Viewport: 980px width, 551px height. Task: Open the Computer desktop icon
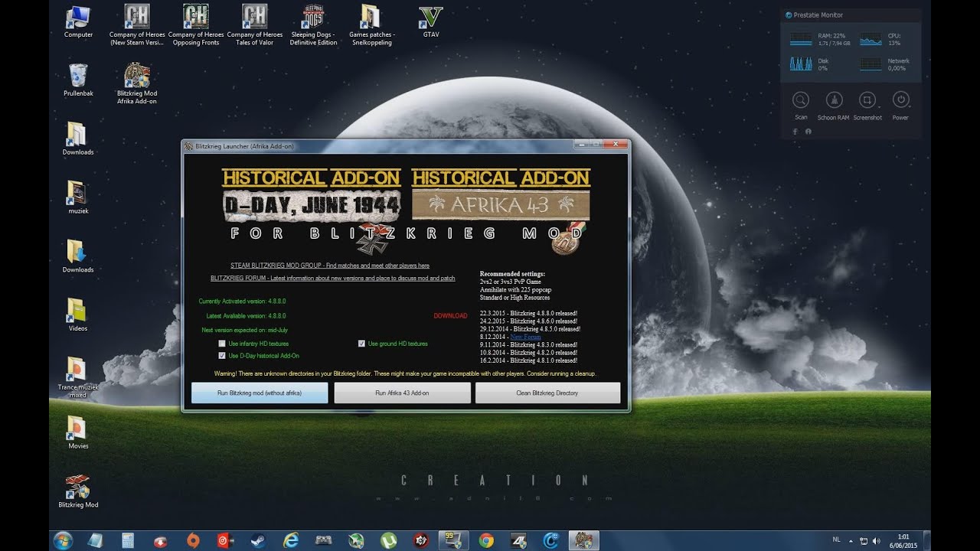point(78,21)
